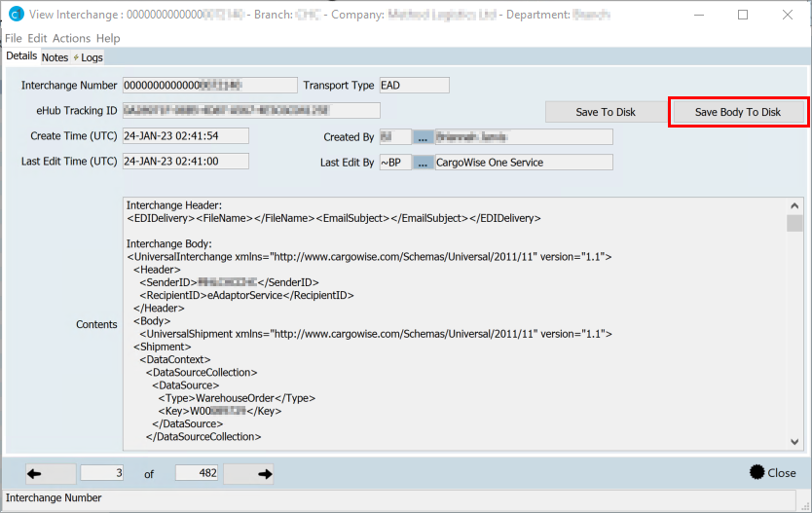Switch to the Logs tab

[x=91, y=57]
